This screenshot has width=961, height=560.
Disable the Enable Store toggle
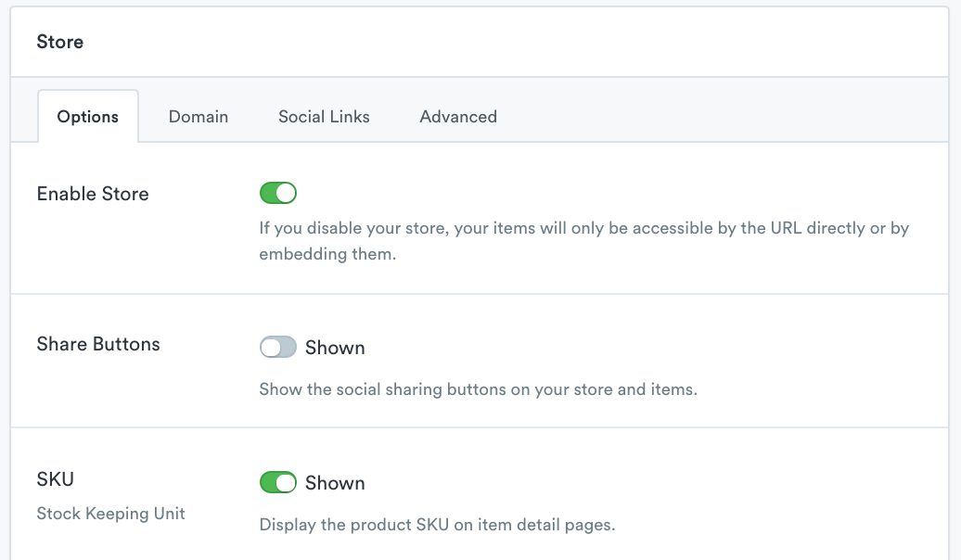[x=277, y=194]
